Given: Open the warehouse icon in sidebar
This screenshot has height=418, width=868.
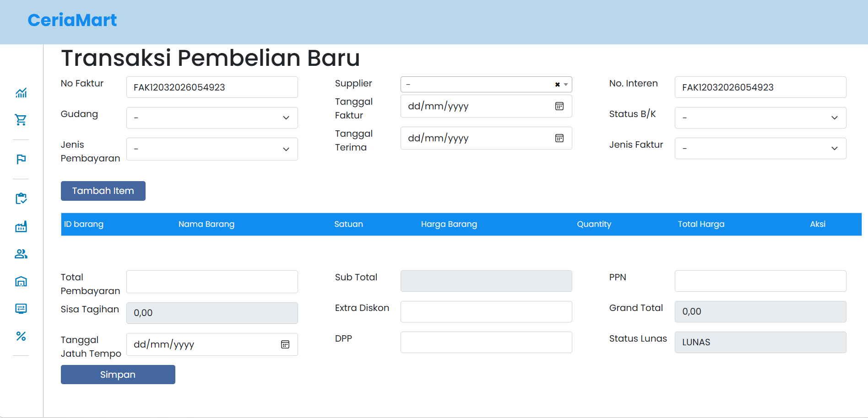Looking at the screenshot, I should pyautogui.click(x=21, y=281).
